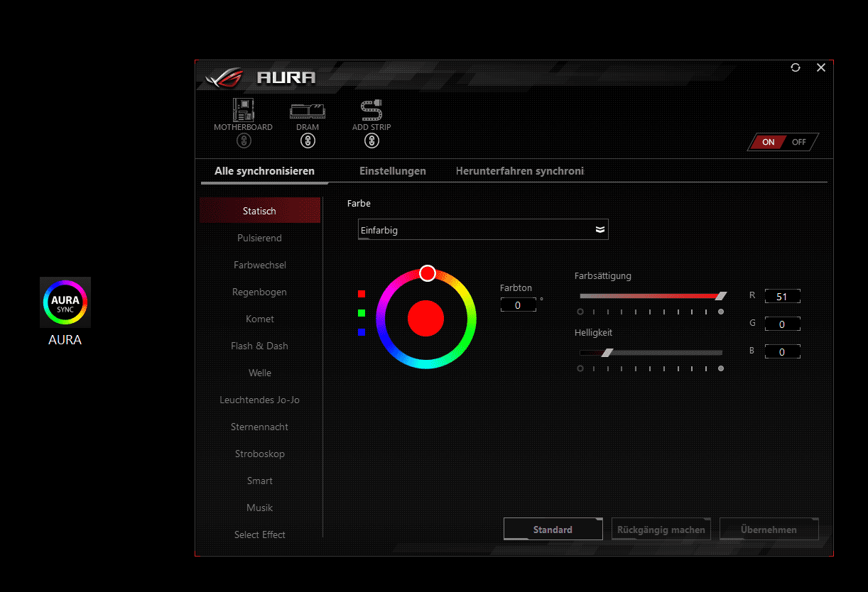Toggle sync link under MOTHERBOARD
This screenshot has width=868, height=592.
(x=244, y=141)
